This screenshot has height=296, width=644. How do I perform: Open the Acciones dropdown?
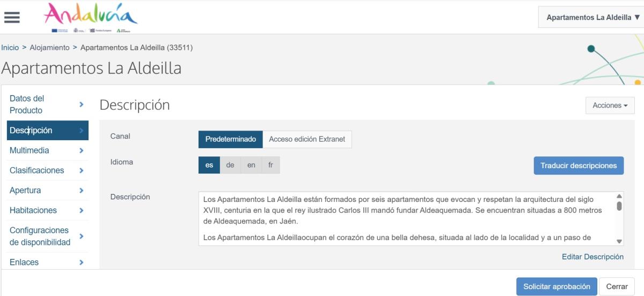610,106
